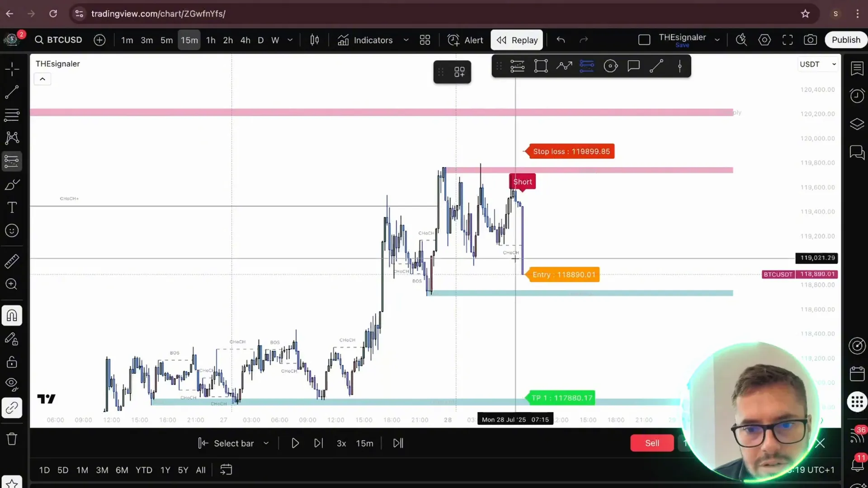
Task: Switch to the 1h timeframe
Action: pyautogui.click(x=211, y=40)
